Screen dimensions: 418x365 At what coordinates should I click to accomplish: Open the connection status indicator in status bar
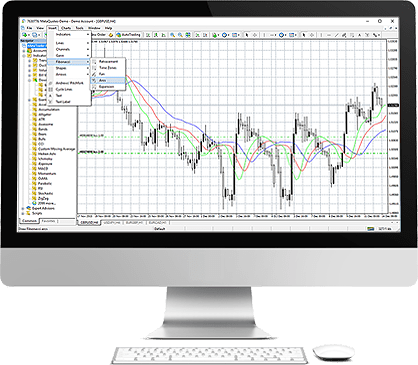click(370, 229)
